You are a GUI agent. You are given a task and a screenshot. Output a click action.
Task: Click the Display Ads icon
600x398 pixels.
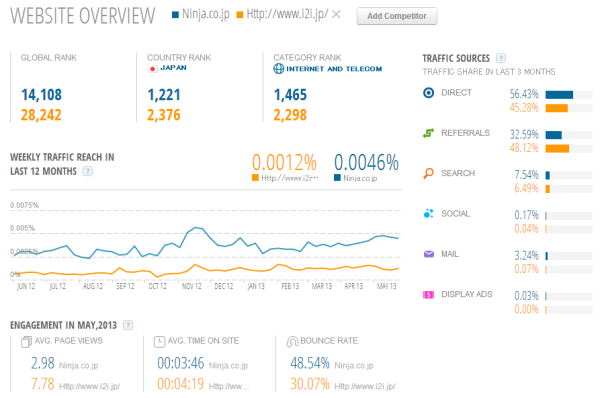pyautogui.click(x=429, y=295)
